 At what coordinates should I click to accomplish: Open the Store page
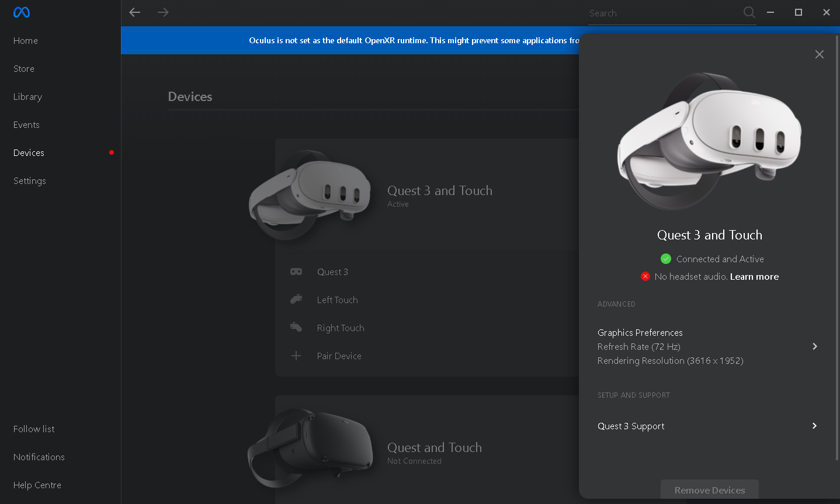point(24,69)
